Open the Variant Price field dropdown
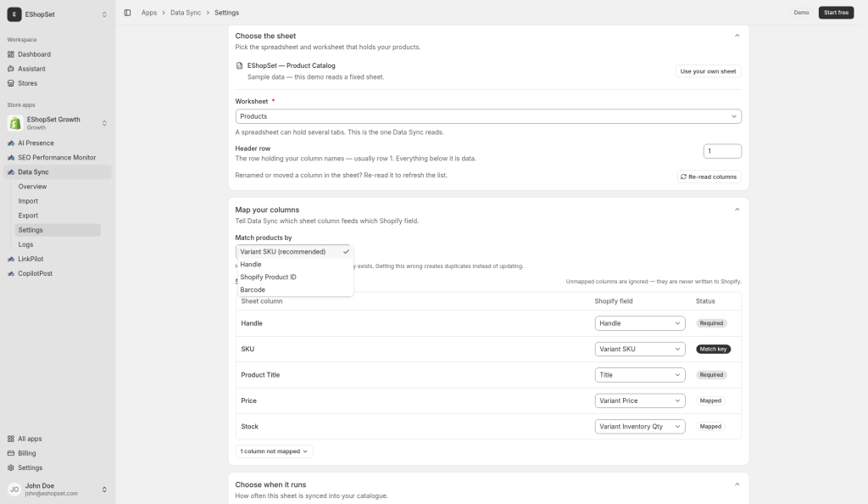Screen dimensions: 868x504 pos(640,400)
